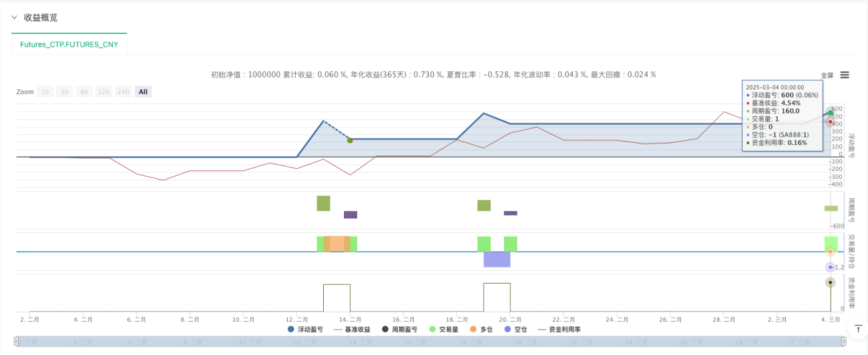Click the tooltip date 2025-03-04 00:00:00
The image size is (868, 355).
click(x=775, y=87)
